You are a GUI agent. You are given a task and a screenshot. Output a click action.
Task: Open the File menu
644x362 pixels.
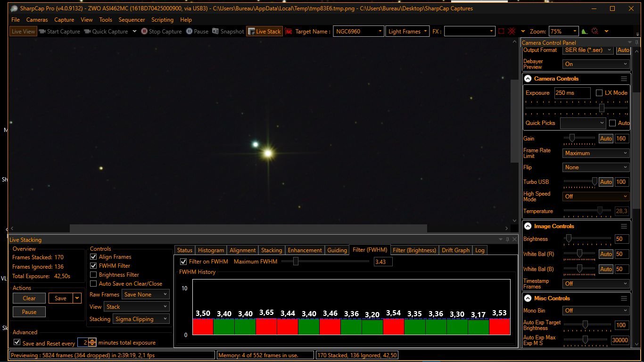pos(16,20)
